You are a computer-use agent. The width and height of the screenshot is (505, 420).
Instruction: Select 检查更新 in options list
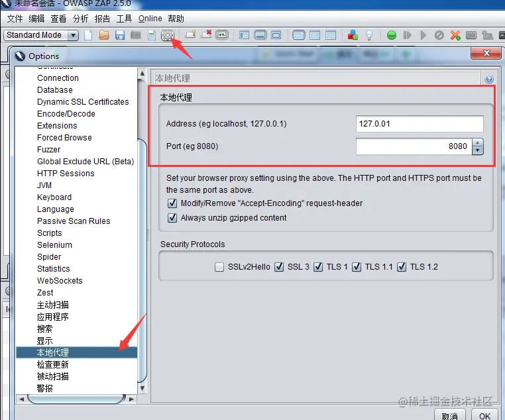pyautogui.click(x=53, y=364)
